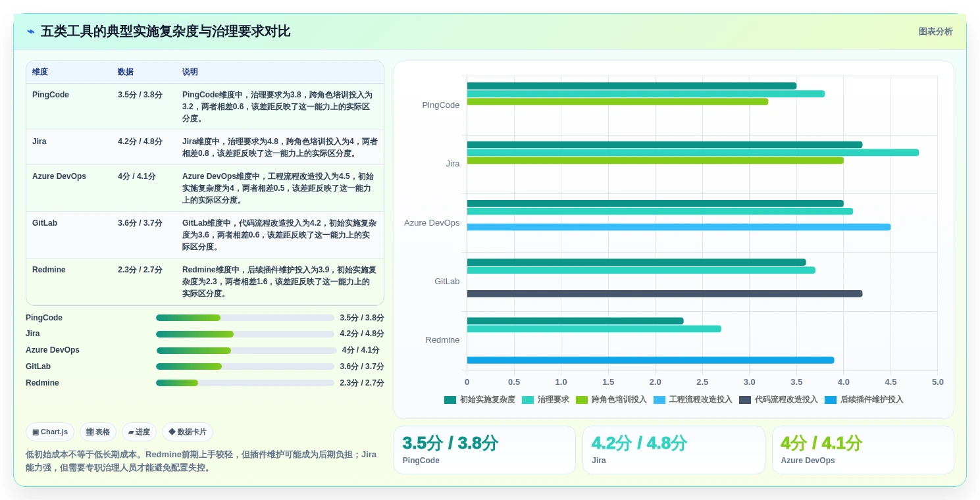Click the PingCode progress bar
The height and width of the screenshot is (500, 980).
(x=245, y=318)
